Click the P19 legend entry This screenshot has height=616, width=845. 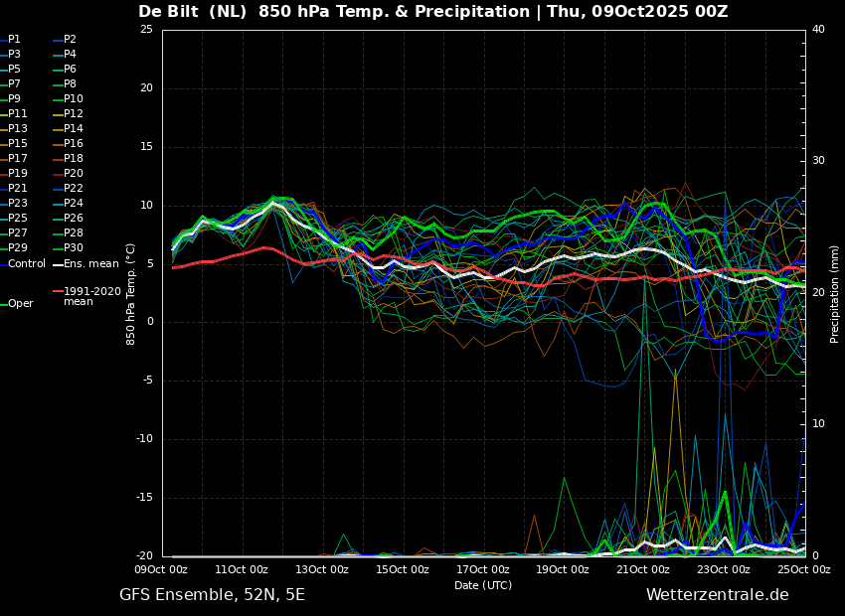[14, 174]
